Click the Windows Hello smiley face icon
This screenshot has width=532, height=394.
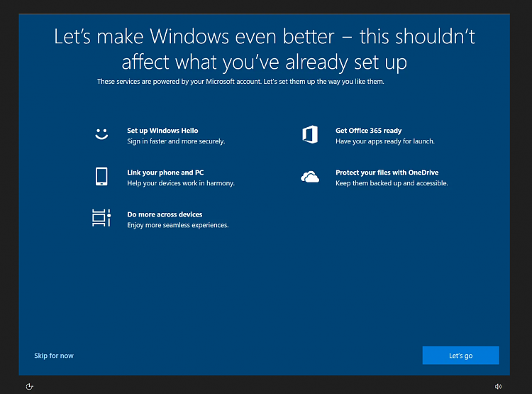coord(101,134)
